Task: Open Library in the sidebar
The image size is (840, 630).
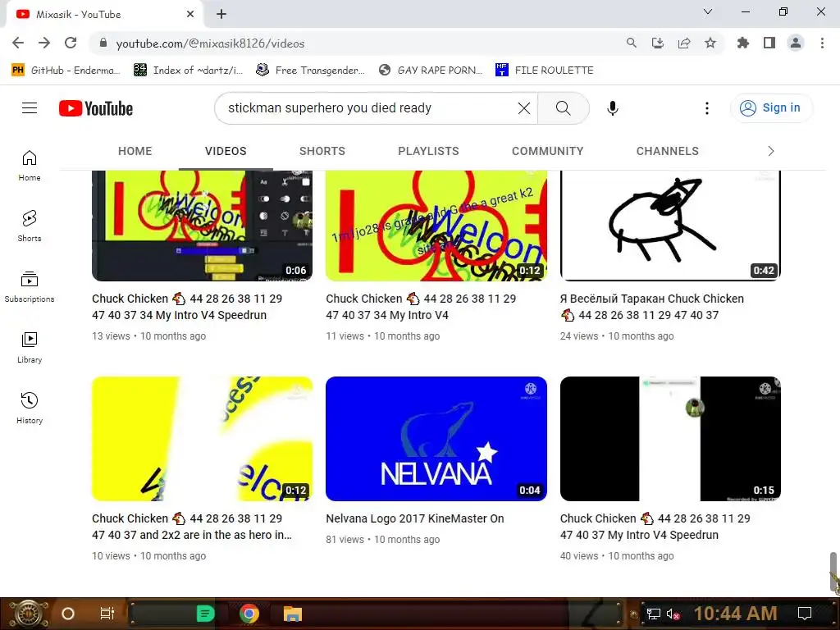Action: coord(30,347)
